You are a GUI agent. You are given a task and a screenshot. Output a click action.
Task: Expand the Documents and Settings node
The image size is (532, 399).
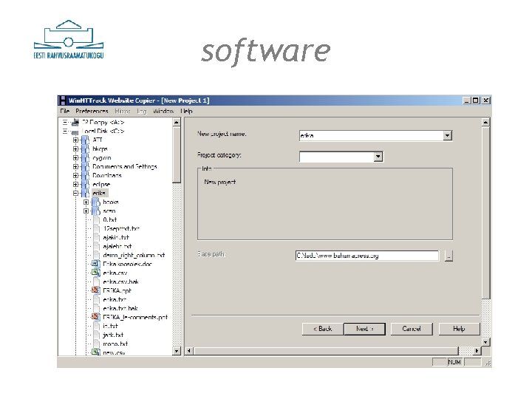coord(75,166)
